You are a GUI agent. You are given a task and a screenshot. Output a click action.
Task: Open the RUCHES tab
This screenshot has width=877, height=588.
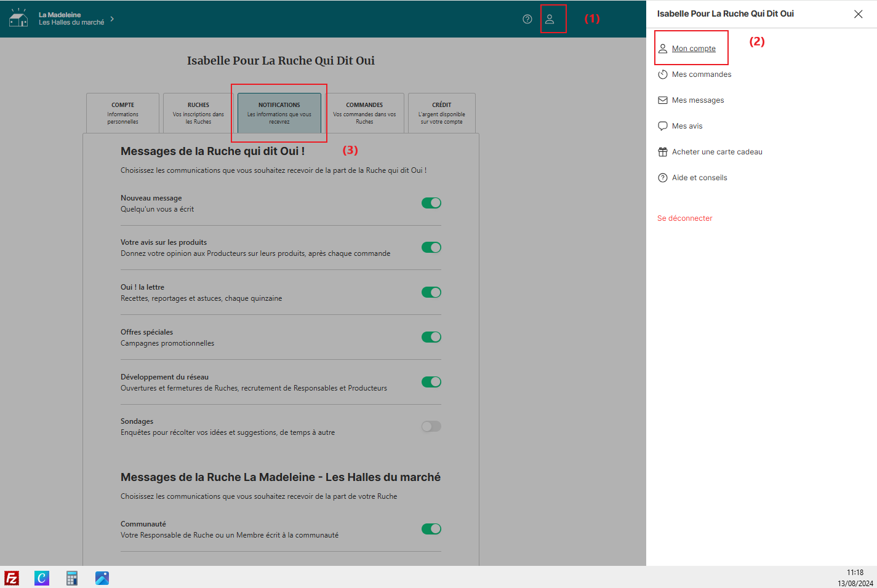pyautogui.click(x=198, y=113)
